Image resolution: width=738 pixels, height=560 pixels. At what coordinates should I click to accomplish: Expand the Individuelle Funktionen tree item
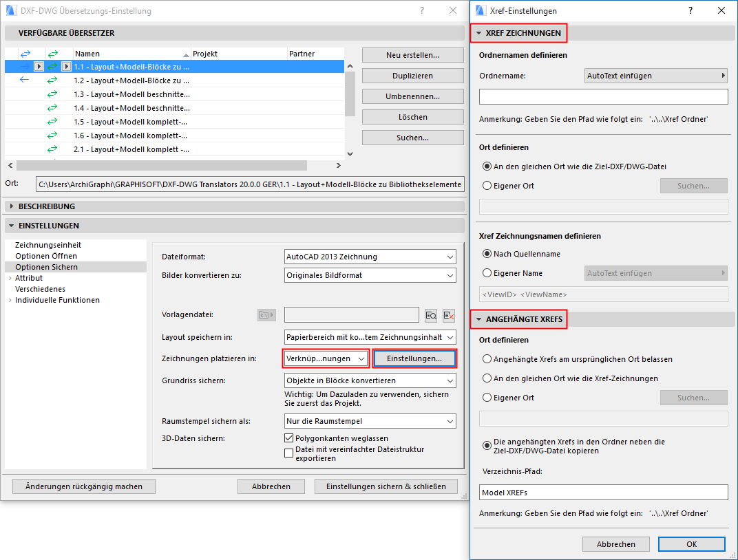10,301
